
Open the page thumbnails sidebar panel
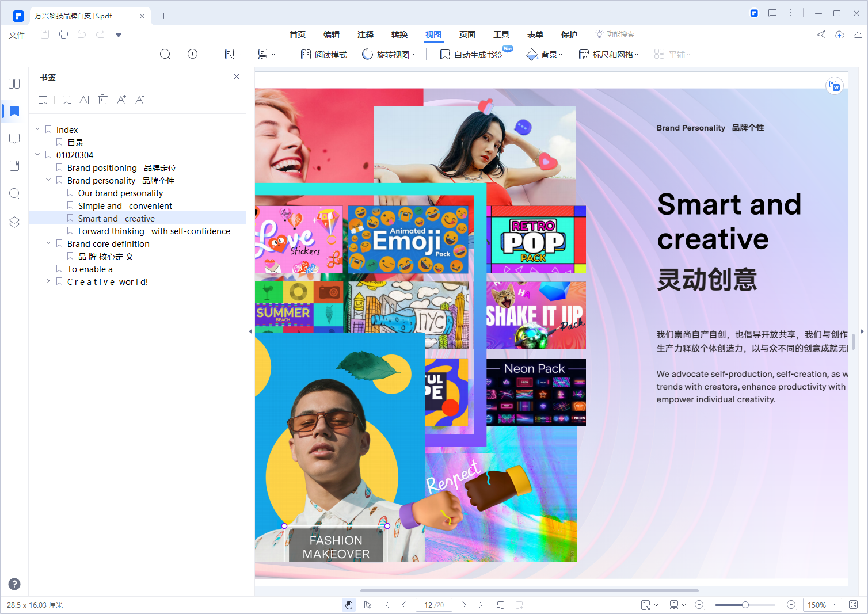point(14,83)
